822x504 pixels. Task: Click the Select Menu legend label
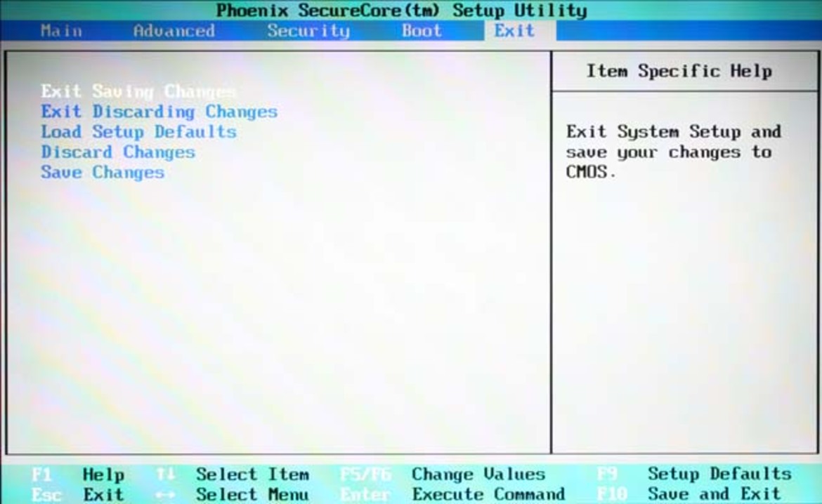click(252, 495)
